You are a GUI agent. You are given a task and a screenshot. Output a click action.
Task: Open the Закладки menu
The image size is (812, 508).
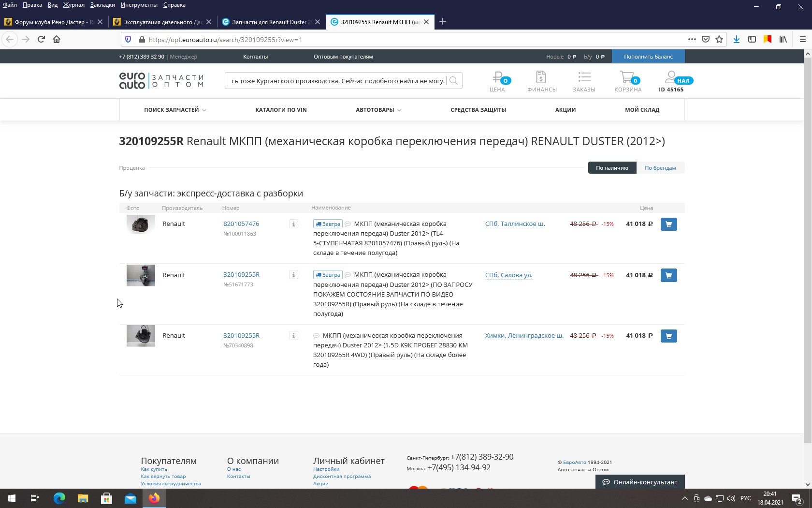102,5
